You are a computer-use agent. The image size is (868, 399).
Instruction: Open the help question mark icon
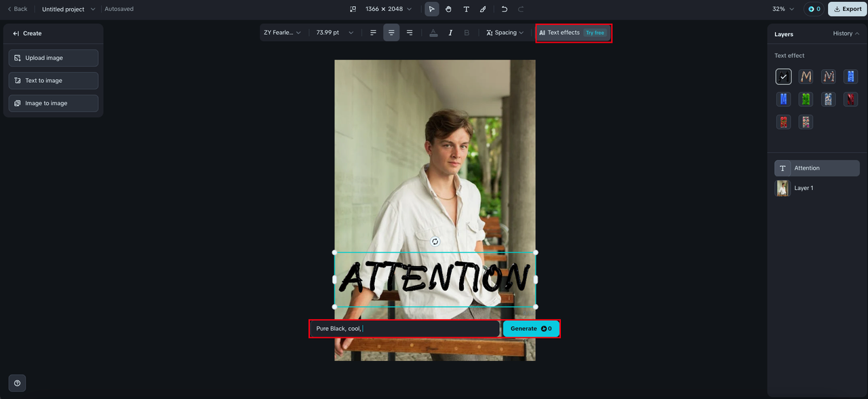click(17, 383)
